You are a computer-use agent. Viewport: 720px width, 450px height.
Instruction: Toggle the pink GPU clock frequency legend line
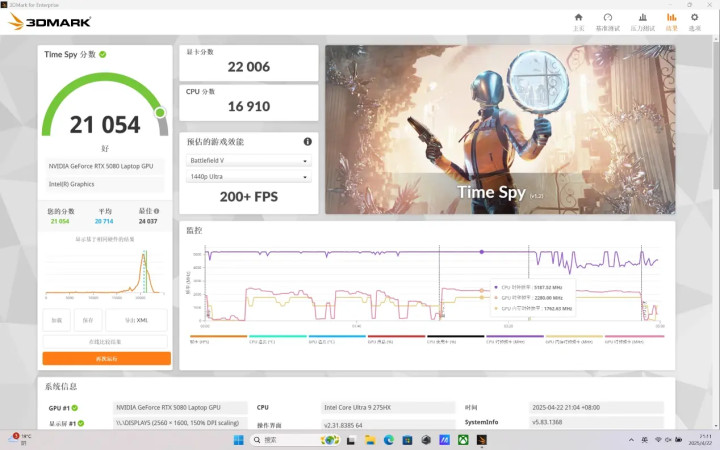point(634,339)
